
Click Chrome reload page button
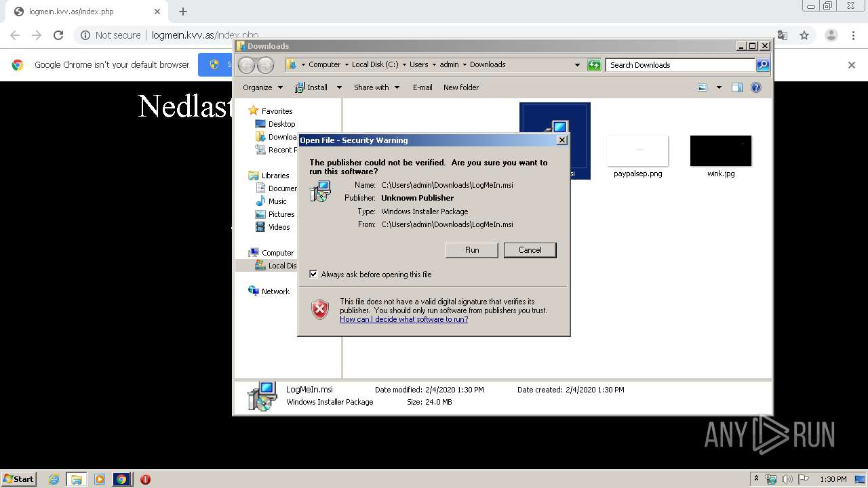[58, 35]
